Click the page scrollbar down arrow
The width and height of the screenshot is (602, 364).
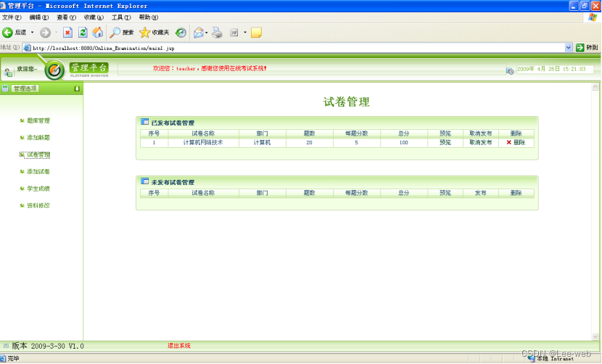[x=595, y=336]
